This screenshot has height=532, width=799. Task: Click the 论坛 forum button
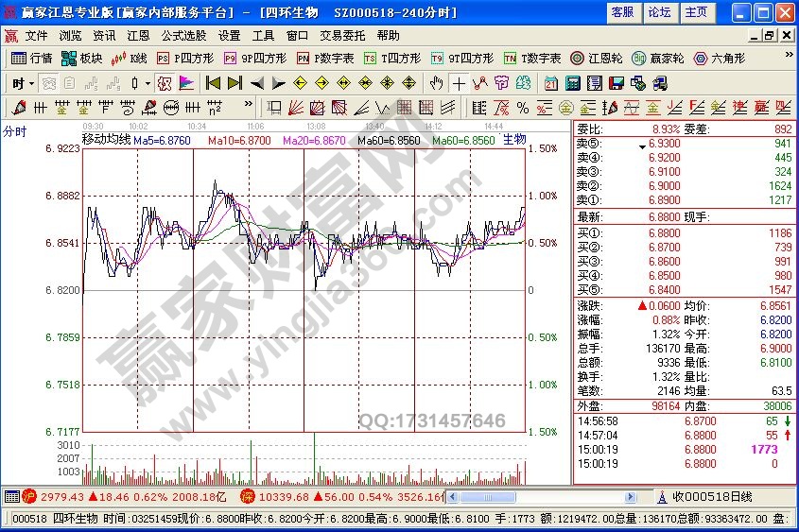click(659, 12)
